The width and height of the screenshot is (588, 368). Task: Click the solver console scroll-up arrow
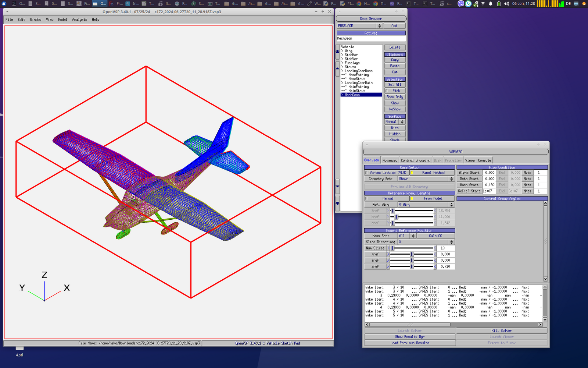(x=545, y=287)
